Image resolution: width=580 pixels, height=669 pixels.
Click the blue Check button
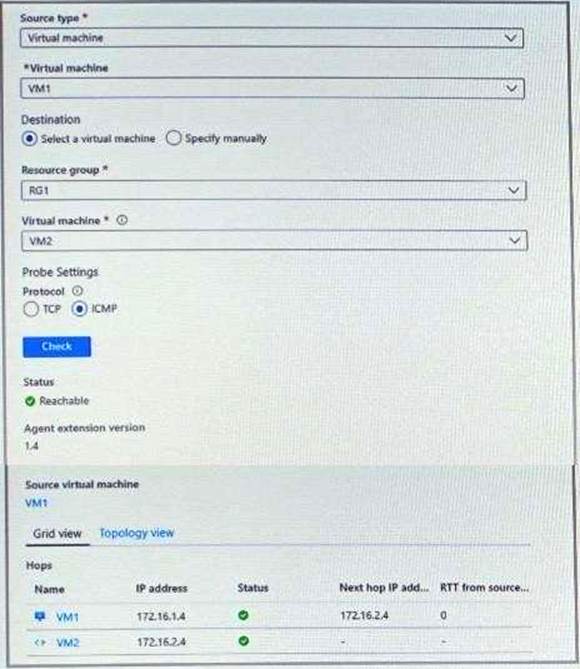coord(57,346)
